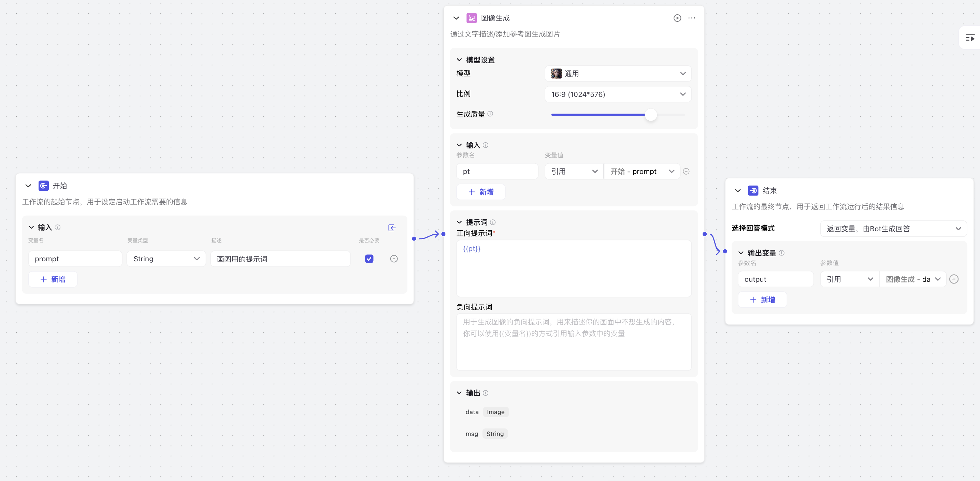Open the 模型 dropdown showing 通用
980x481 pixels.
tap(618, 73)
